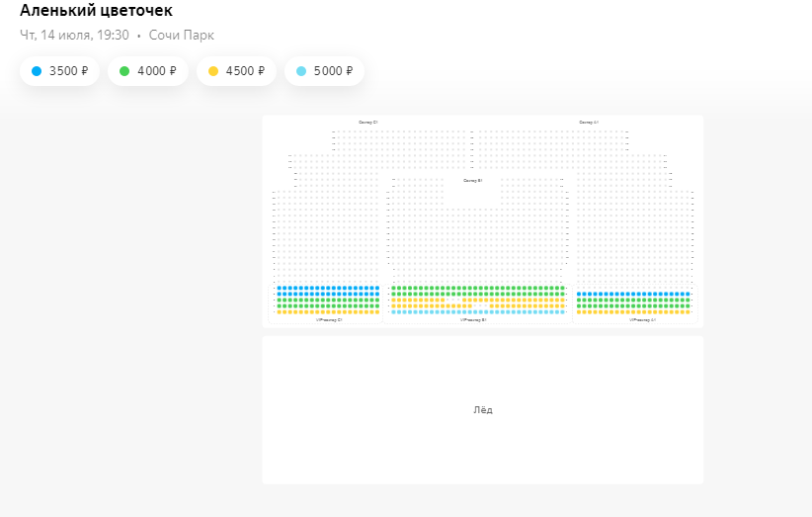Click the Аленький цветочек event title

tap(96, 11)
